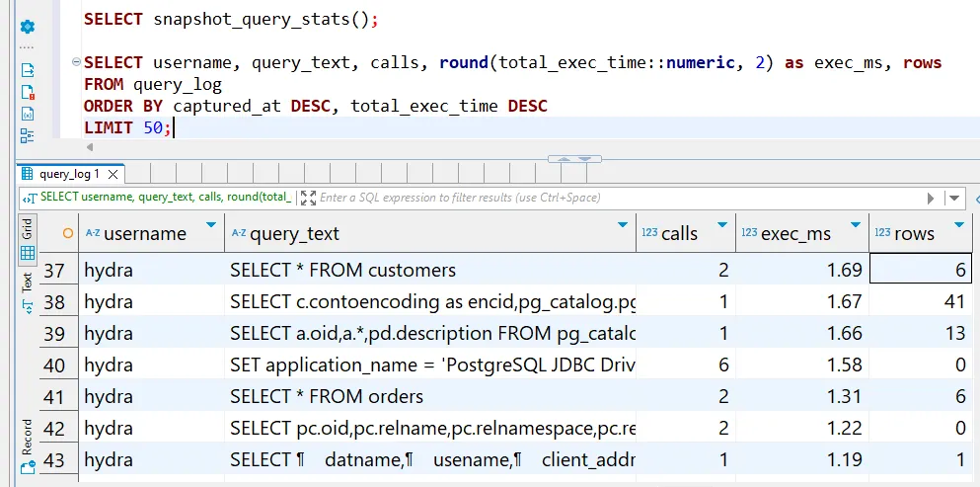980x487 pixels.
Task: Click the Record panel icon at bottom left
Action: coord(28,467)
